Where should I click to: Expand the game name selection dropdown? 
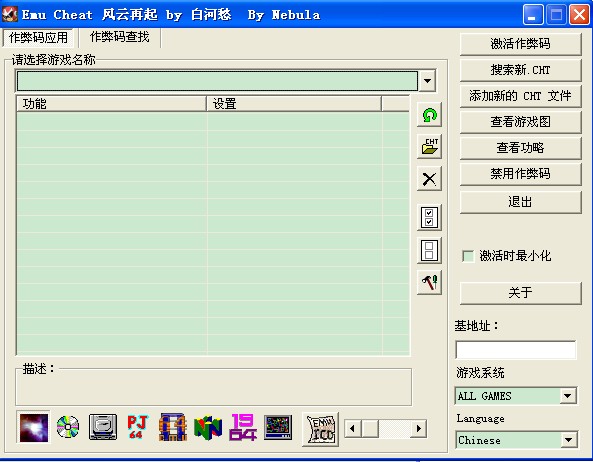(x=427, y=81)
